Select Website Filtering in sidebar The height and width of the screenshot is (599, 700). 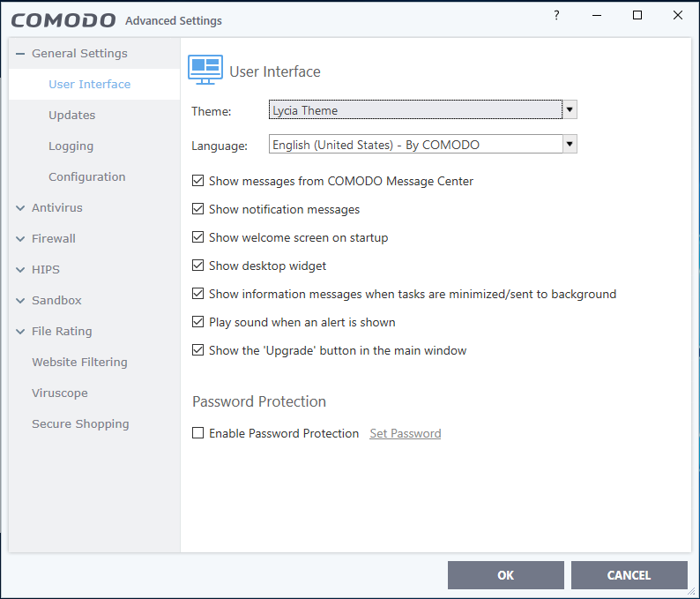pyautogui.click(x=79, y=363)
